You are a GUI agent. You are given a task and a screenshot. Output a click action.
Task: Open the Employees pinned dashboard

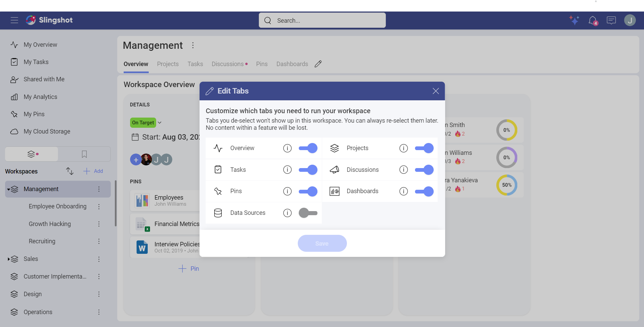[165, 201]
